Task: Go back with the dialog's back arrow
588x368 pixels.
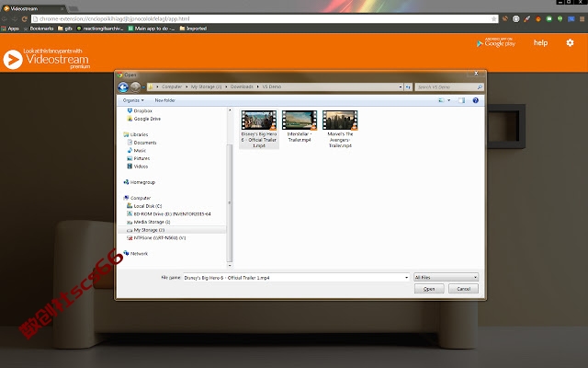Action: (x=123, y=87)
